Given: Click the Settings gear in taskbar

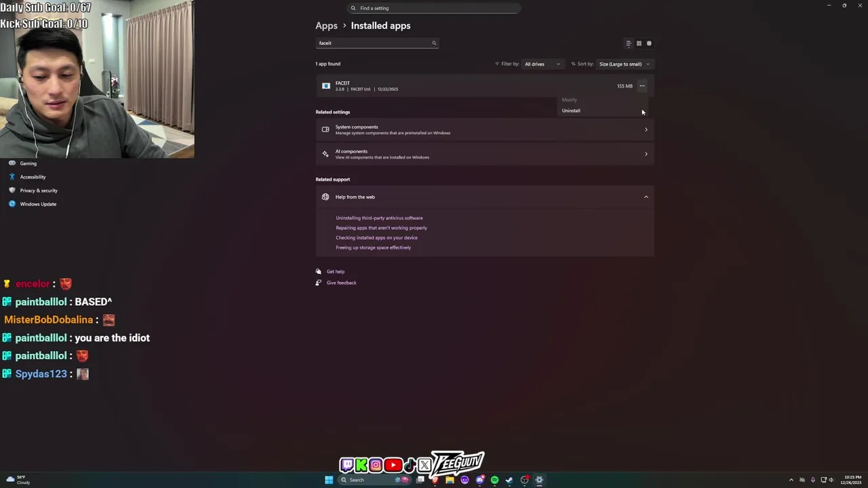Looking at the screenshot, I should pyautogui.click(x=539, y=480).
